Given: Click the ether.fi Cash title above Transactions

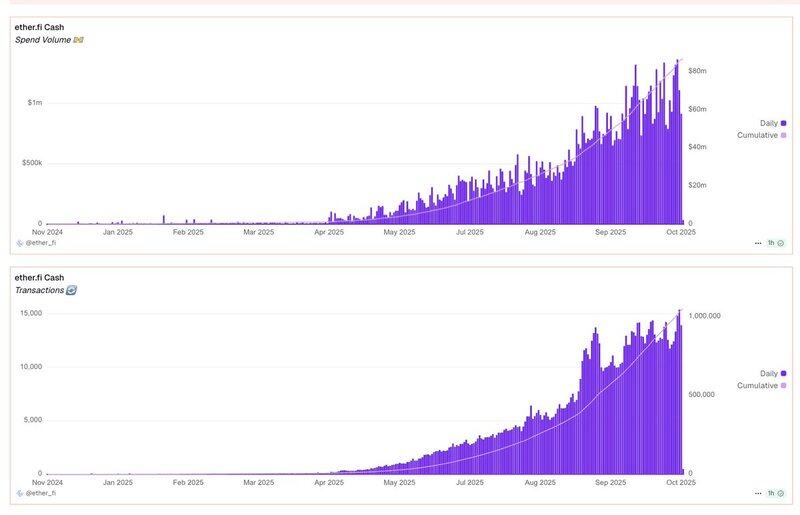Looking at the screenshot, I should 41,277.
